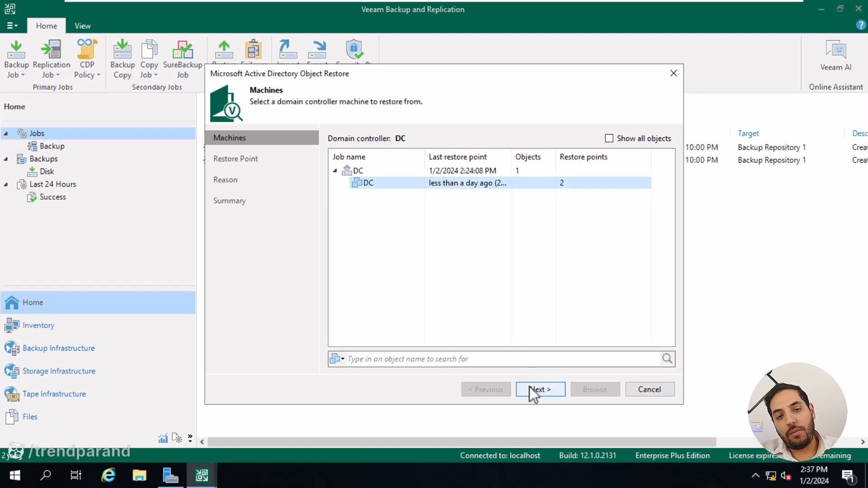This screenshot has width=868, height=488.
Task: Click the History chart icon in navigation footer
Action: [163, 438]
